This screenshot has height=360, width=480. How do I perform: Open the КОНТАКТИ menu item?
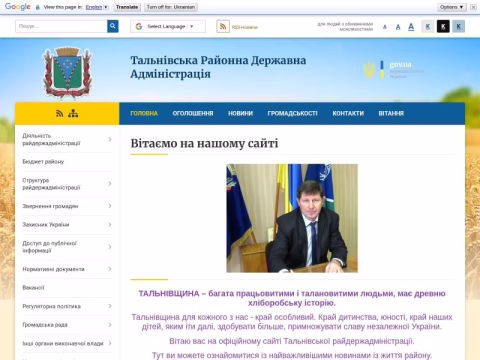[x=348, y=113]
